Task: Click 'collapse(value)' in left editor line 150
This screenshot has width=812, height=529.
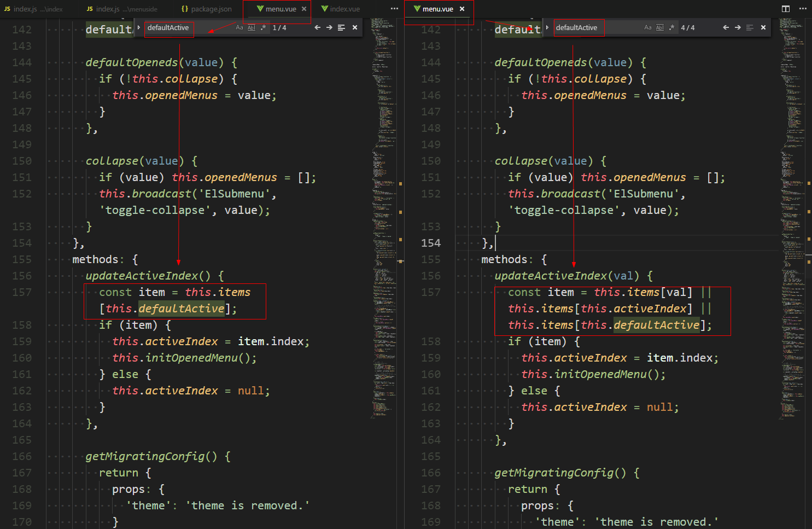Action: coord(135,161)
